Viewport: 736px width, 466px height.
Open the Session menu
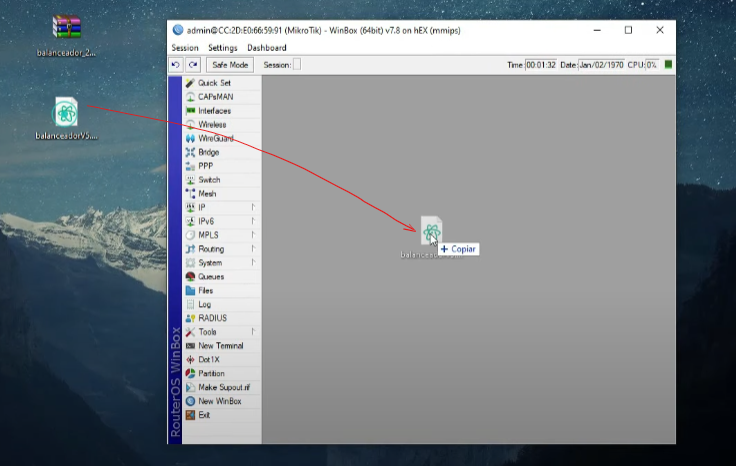coord(185,47)
